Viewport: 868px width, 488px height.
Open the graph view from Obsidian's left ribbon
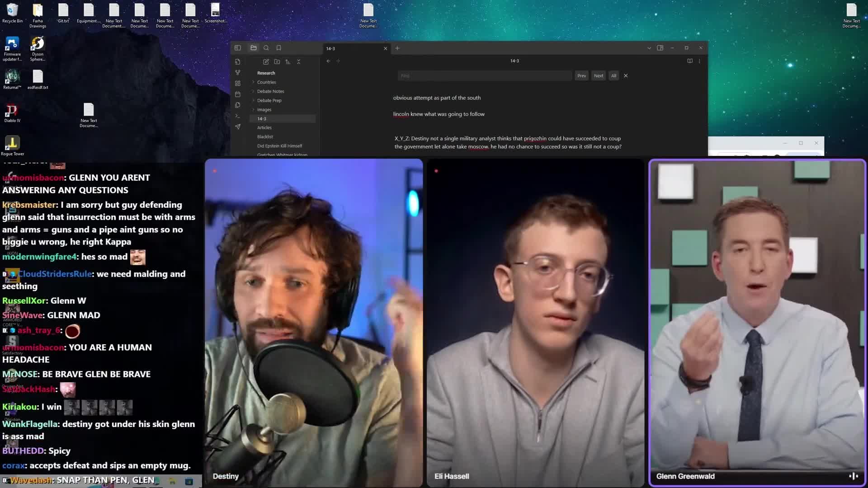click(238, 72)
